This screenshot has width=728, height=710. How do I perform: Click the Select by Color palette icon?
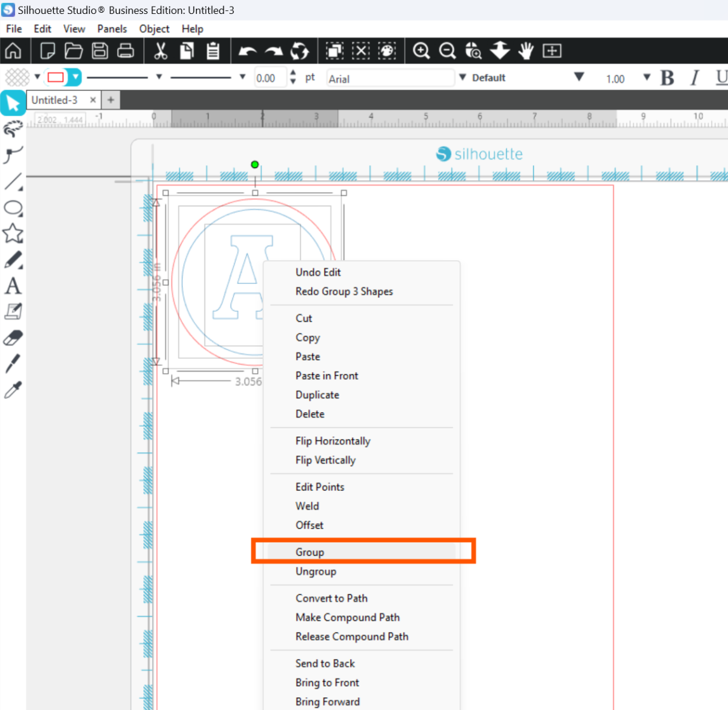[x=387, y=51]
